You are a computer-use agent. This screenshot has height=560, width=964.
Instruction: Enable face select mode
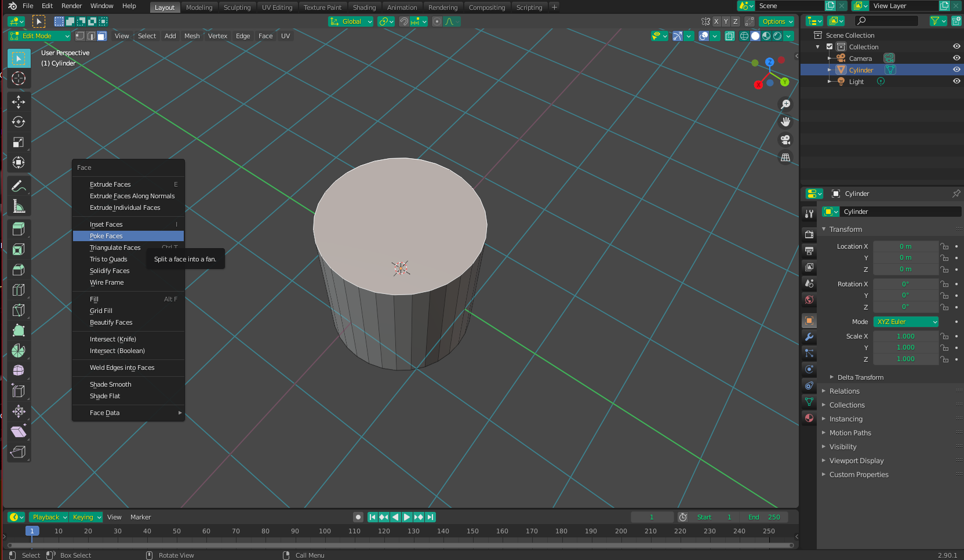(101, 36)
